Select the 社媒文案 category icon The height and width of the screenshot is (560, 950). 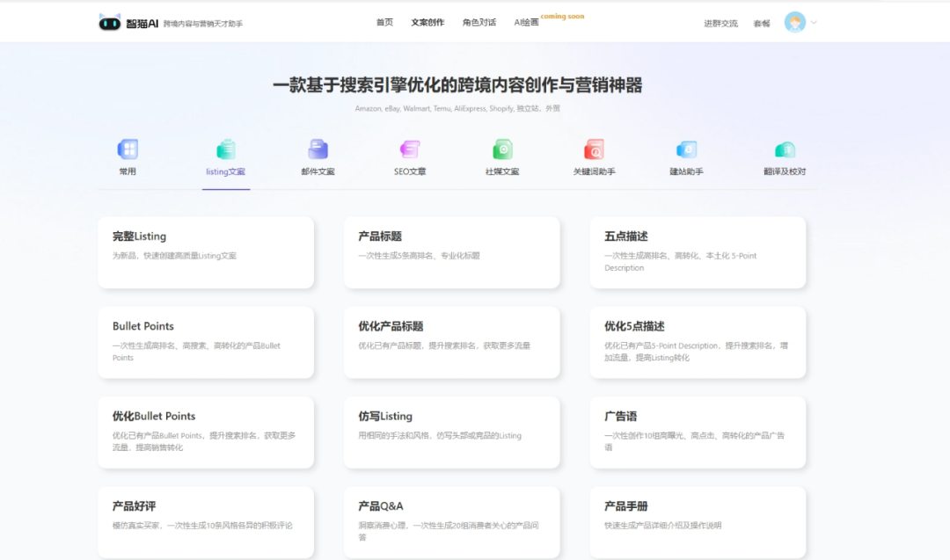coord(501,151)
